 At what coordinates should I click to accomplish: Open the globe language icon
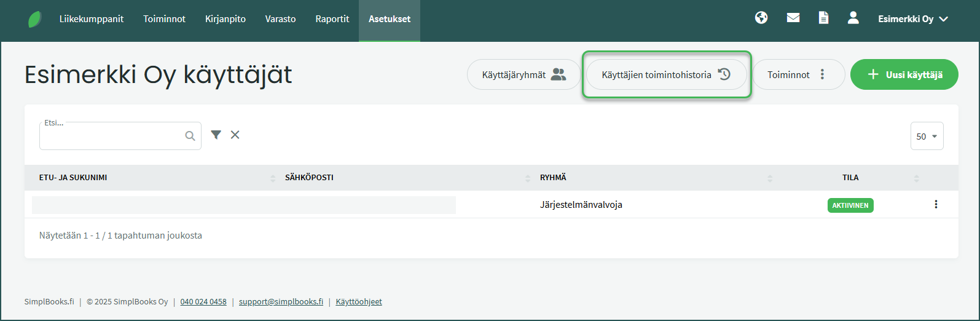[x=761, y=18]
